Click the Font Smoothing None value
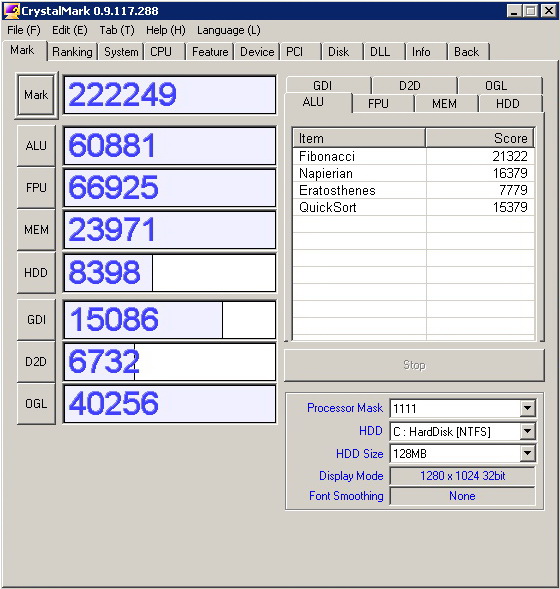Screen dimensions: 560x589 point(462,496)
